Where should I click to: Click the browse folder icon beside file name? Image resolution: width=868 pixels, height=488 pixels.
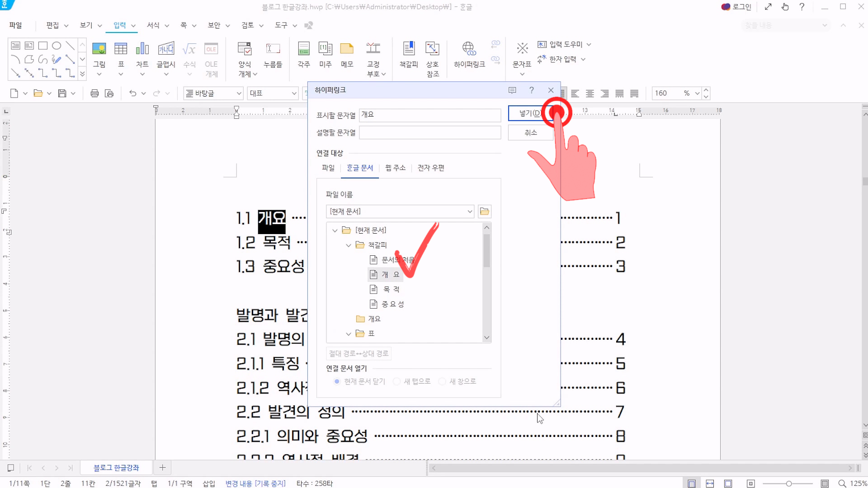coord(485,211)
